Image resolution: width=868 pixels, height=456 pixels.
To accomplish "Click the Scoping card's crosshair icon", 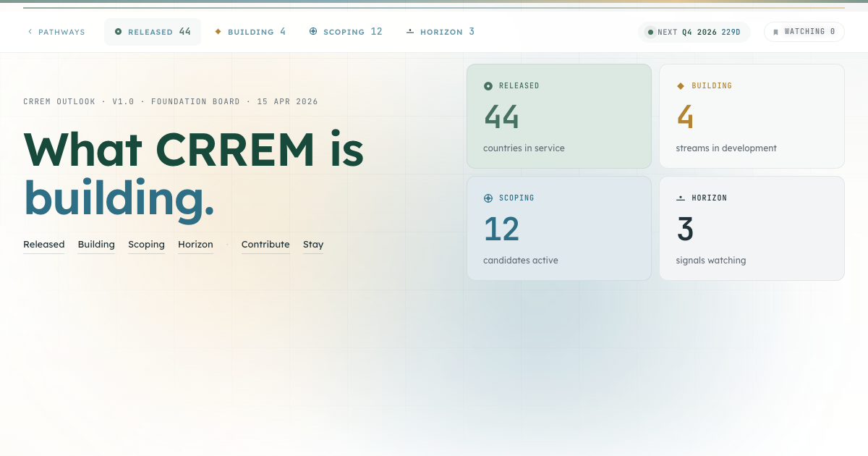I will point(488,198).
